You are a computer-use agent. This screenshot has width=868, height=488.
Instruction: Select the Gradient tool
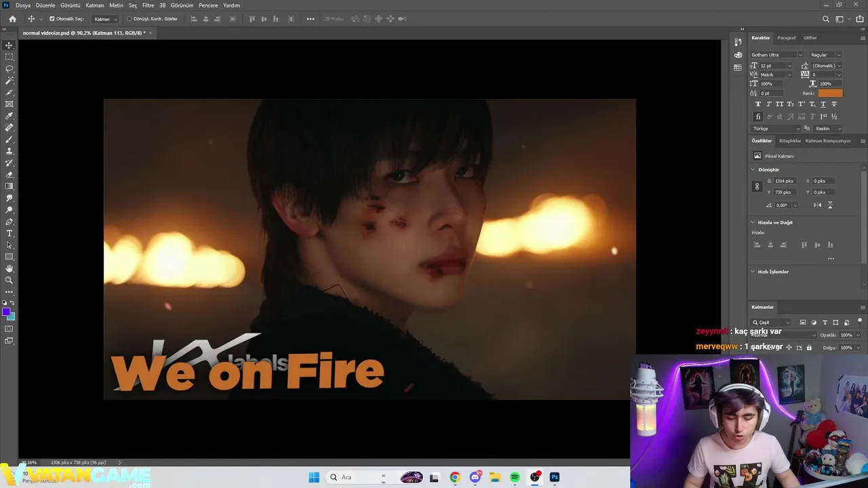pos(9,186)
